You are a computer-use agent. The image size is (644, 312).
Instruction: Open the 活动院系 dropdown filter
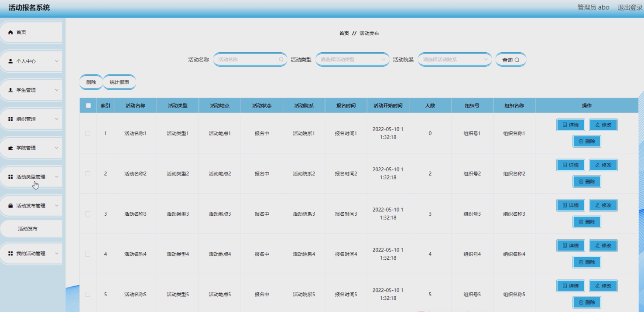[x=455, y=60]
